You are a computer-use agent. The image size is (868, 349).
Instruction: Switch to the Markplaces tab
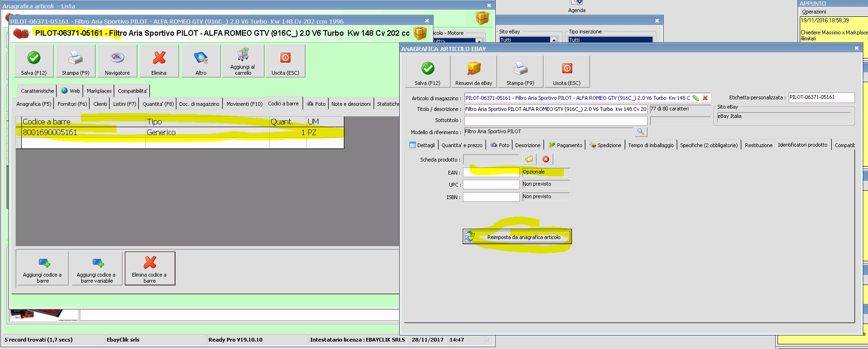click(99, 91)
